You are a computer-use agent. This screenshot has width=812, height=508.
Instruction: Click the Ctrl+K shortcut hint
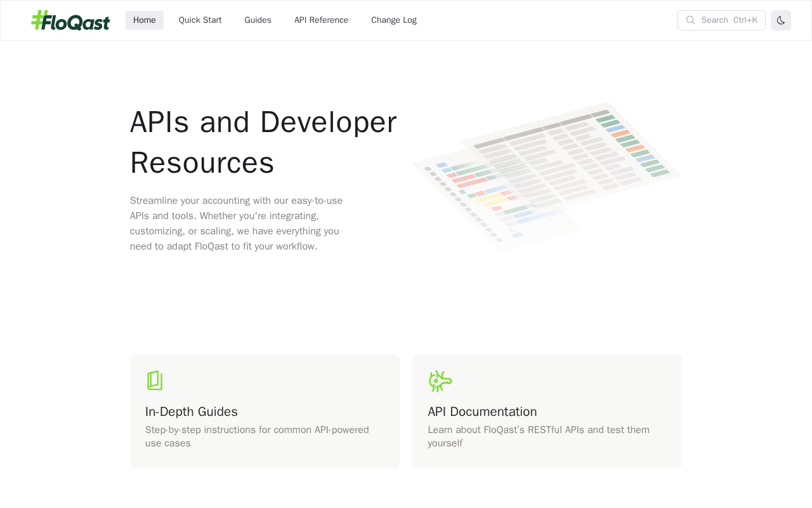click(x=745, y=20)
